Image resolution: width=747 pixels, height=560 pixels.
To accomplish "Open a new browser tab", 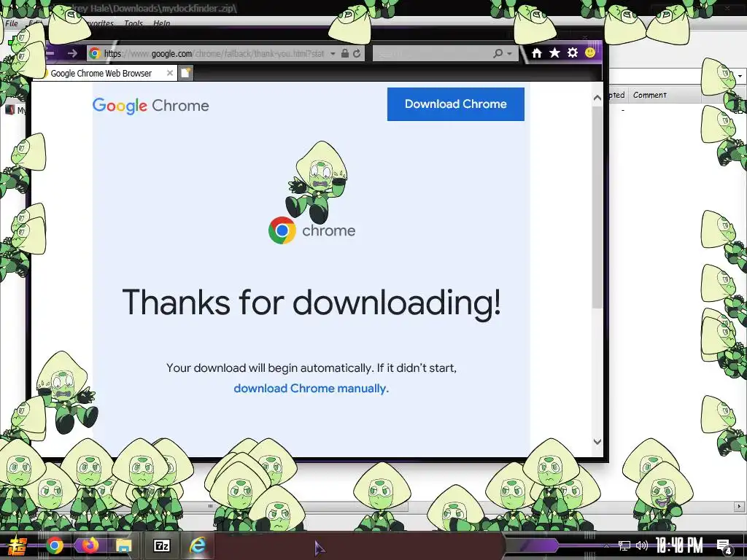I will coord(186,73).
